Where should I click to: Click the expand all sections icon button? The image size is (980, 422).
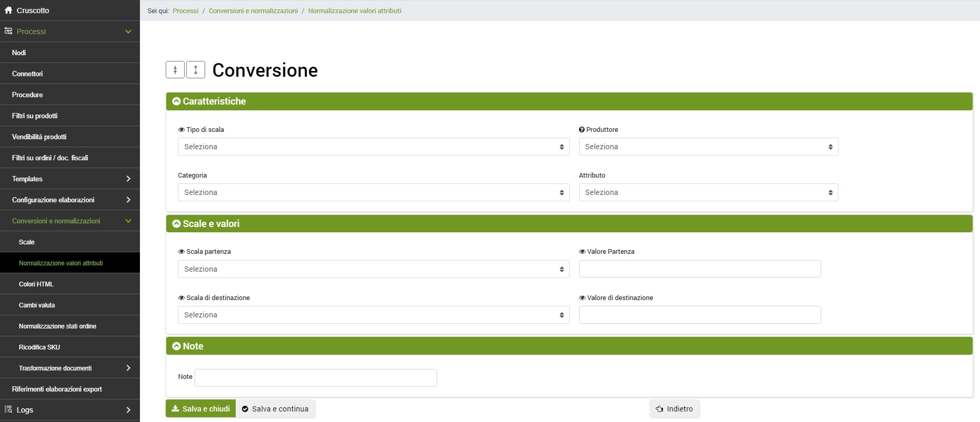pos(196,70)
